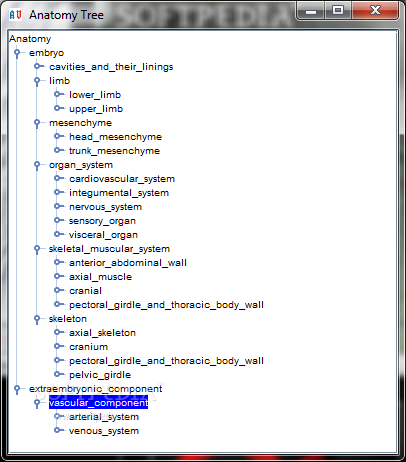The image size is (406, 462).
Task: Expand the trunk_mesenchyme node handle
Action: [59, 151]
